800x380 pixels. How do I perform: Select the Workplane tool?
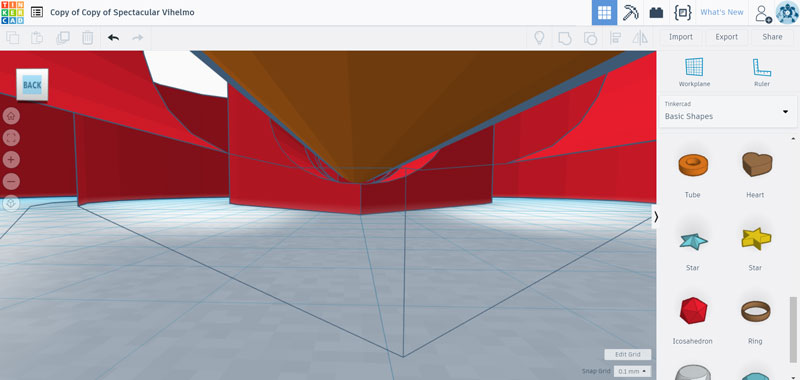coord(694,72)
